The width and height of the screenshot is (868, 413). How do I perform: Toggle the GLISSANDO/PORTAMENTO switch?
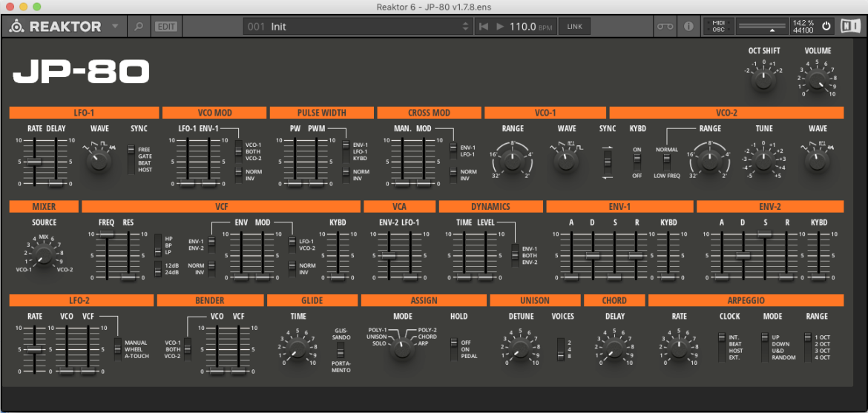[340, 350]
